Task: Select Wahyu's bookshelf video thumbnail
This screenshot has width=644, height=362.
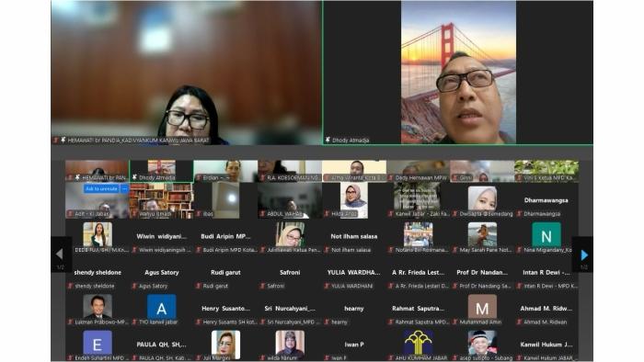Action: point(161,200)
